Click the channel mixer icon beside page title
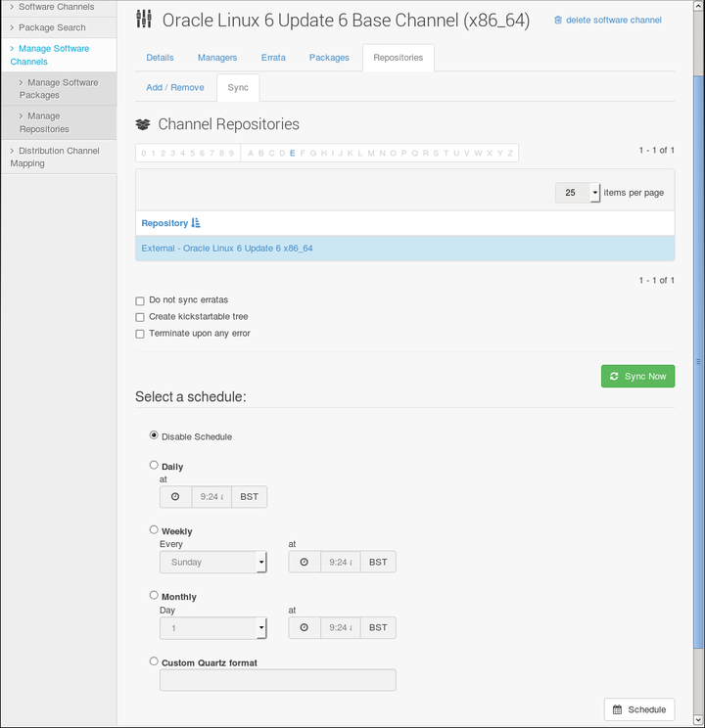 click(x=144, y=19)
